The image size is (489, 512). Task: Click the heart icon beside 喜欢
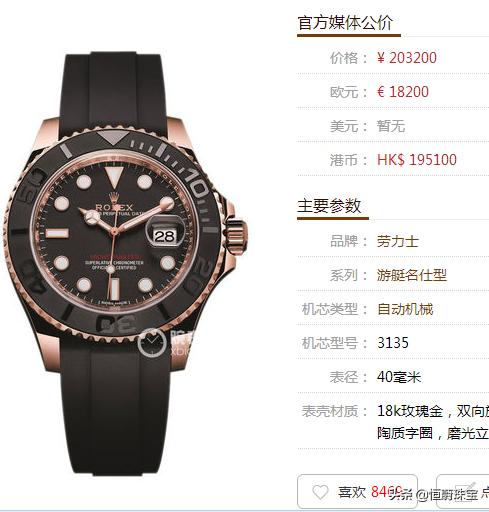click(x=320, y=492)
